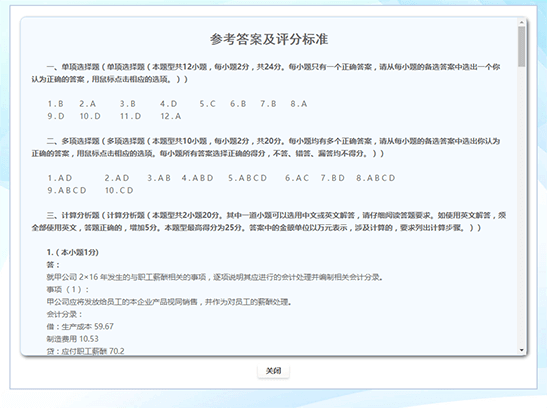
Task: Click single-choice answer 5.C
Action: (x=207, y=104)
